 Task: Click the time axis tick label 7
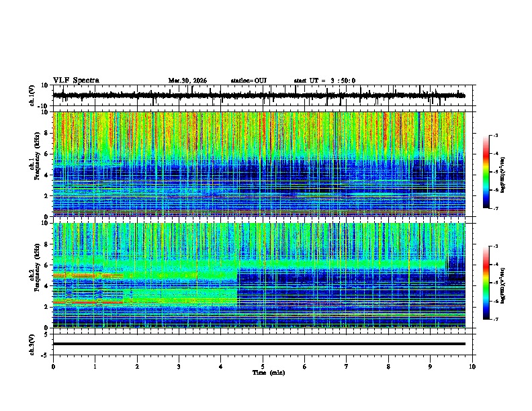(x=347, y=367)
